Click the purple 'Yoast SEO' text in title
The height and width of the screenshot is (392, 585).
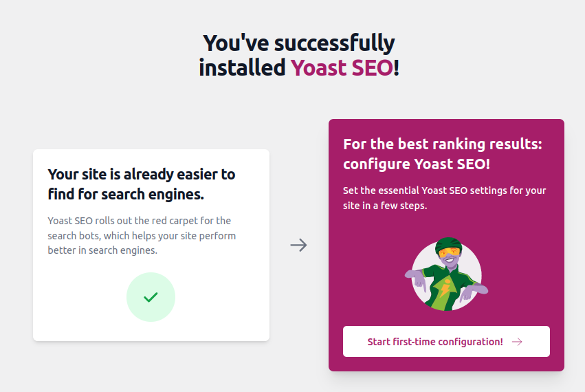point(342,67)
